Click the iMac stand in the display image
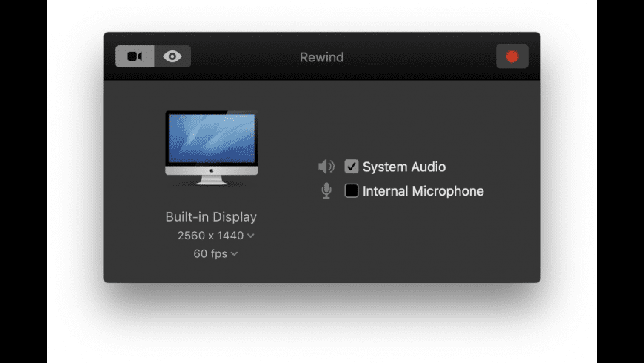The image size is (644, 363). pos(211,180)
